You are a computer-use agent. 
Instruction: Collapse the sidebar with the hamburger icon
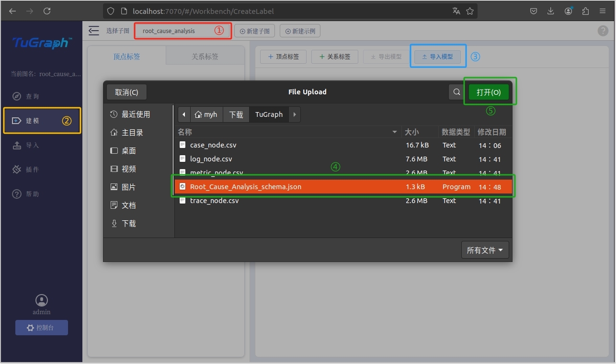point(94,31)
